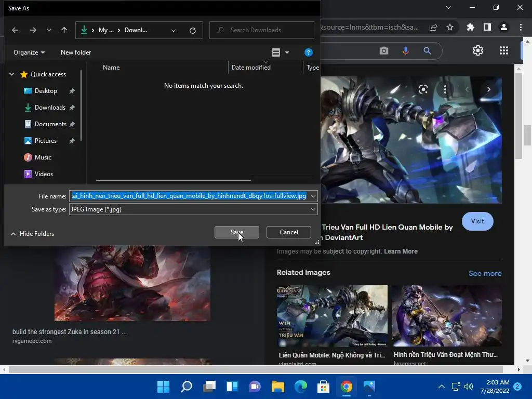Image resolution: width=532 pixels, height=399 pixels.
Task: Click the File name text field
Action: [189, 196]
